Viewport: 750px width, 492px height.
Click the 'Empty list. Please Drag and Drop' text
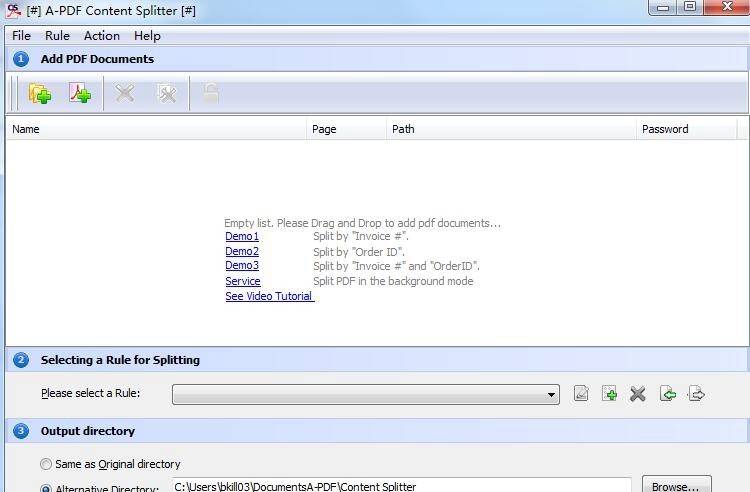[x=362, y=223]
